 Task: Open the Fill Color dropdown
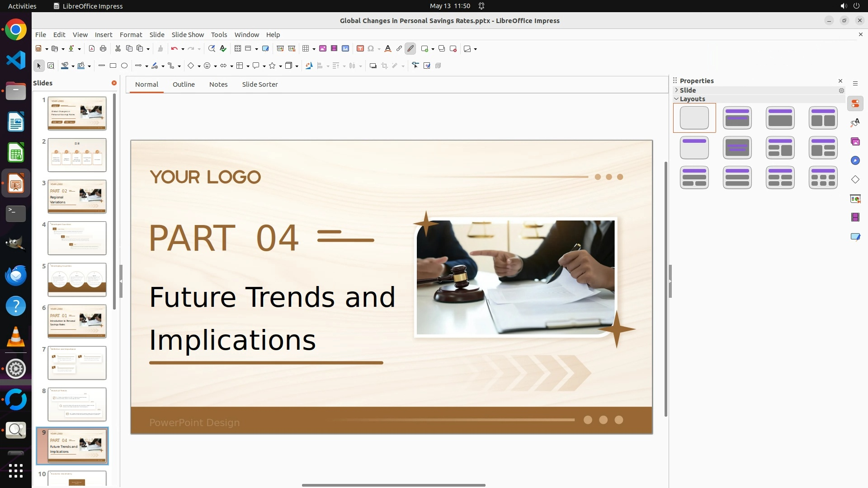90,66
